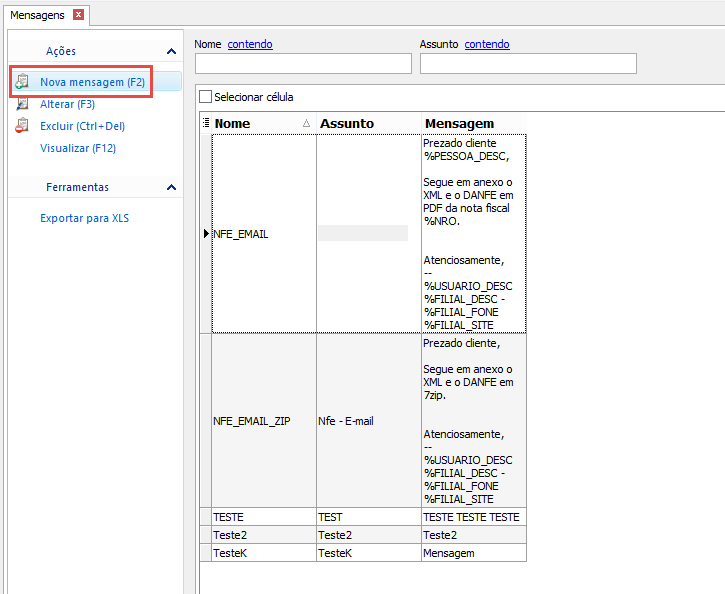
Task: Click the Nome filter text field
Action: (303, 63)
